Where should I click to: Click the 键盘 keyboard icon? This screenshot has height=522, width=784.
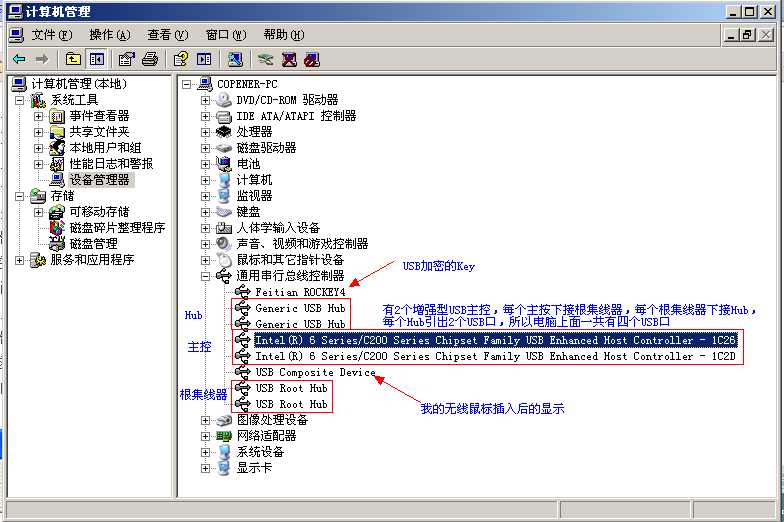224,212
